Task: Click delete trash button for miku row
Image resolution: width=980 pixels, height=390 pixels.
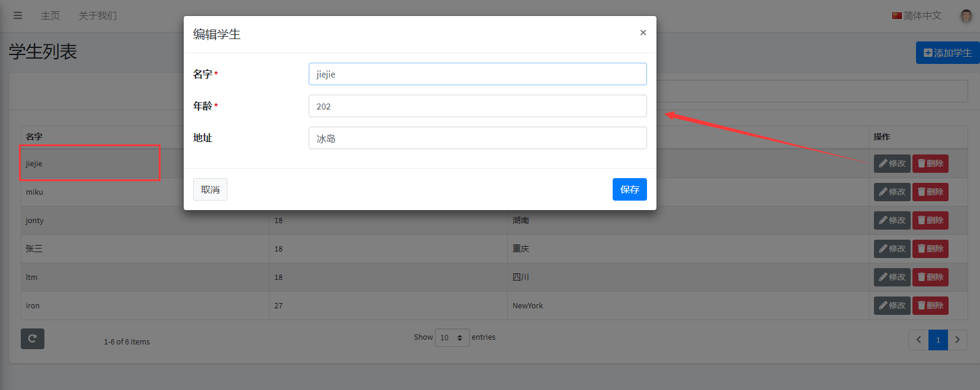Action: 930,192
